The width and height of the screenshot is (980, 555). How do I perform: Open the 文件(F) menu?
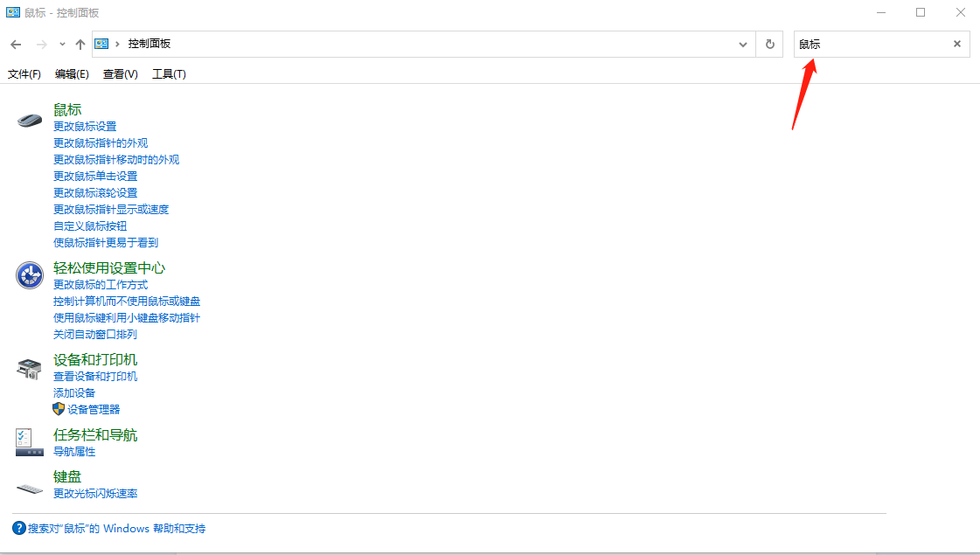point(24,73)
